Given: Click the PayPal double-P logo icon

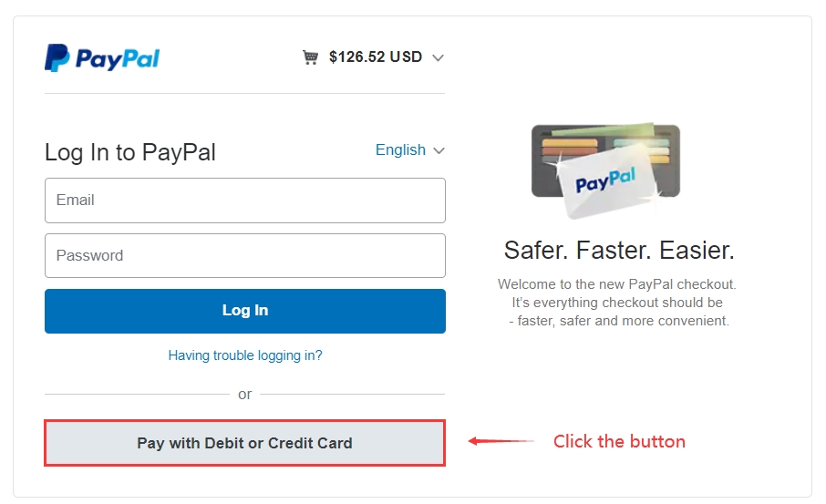Looking at the screenshot, I should coord(57,58).
